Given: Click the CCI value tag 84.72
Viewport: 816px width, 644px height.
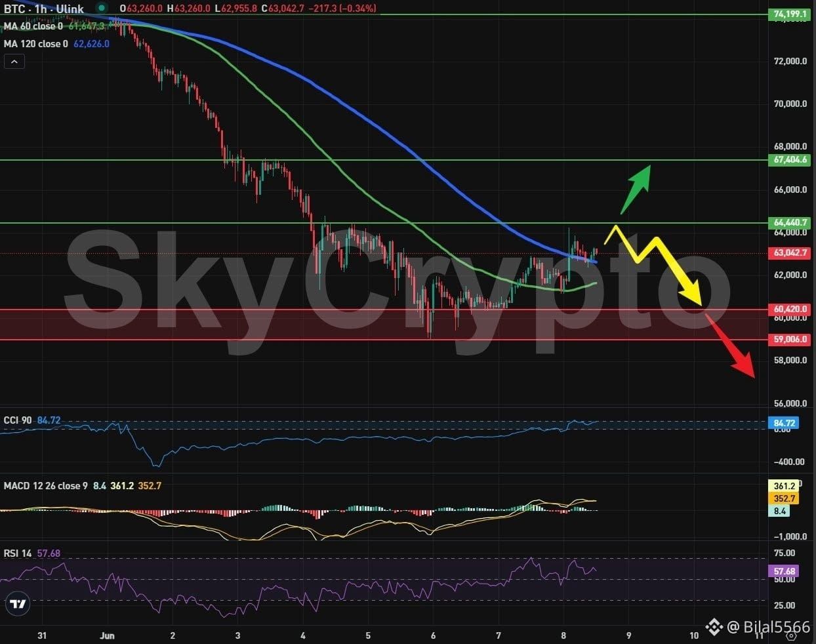Looking at the screenshot, I should [784, 423].
